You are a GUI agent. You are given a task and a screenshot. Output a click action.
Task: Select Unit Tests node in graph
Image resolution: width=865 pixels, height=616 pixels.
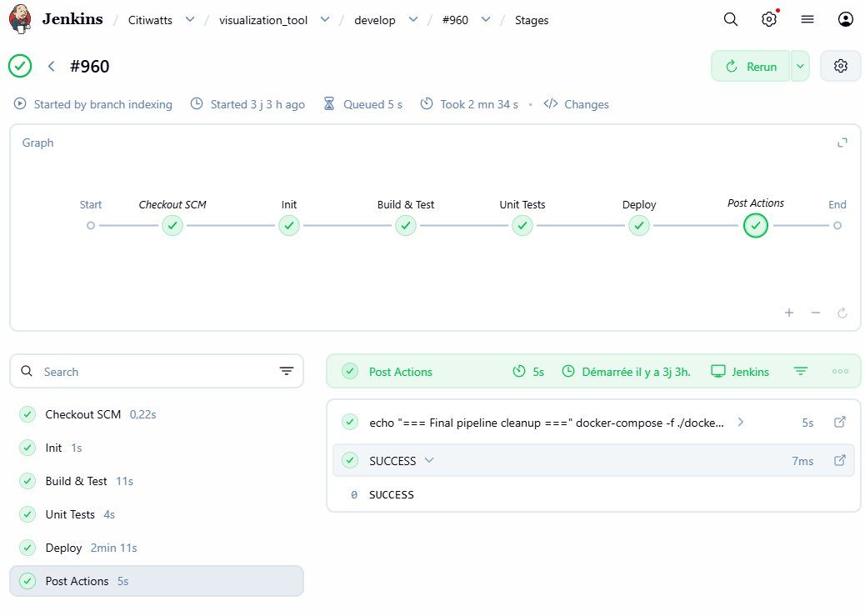(x=522, y=225)
